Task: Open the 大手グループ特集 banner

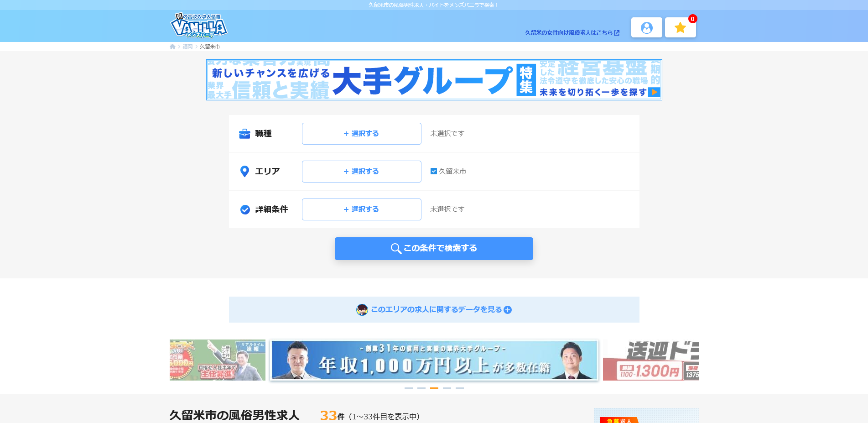Action: click(434, 80)
